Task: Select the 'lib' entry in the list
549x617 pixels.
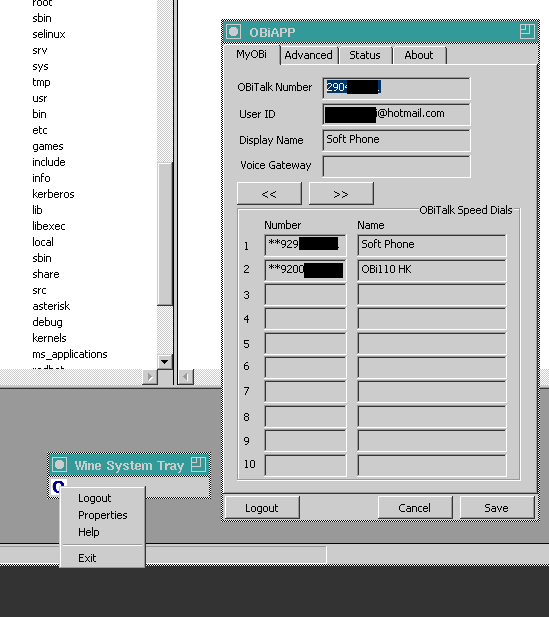Action: pos(37,210)
